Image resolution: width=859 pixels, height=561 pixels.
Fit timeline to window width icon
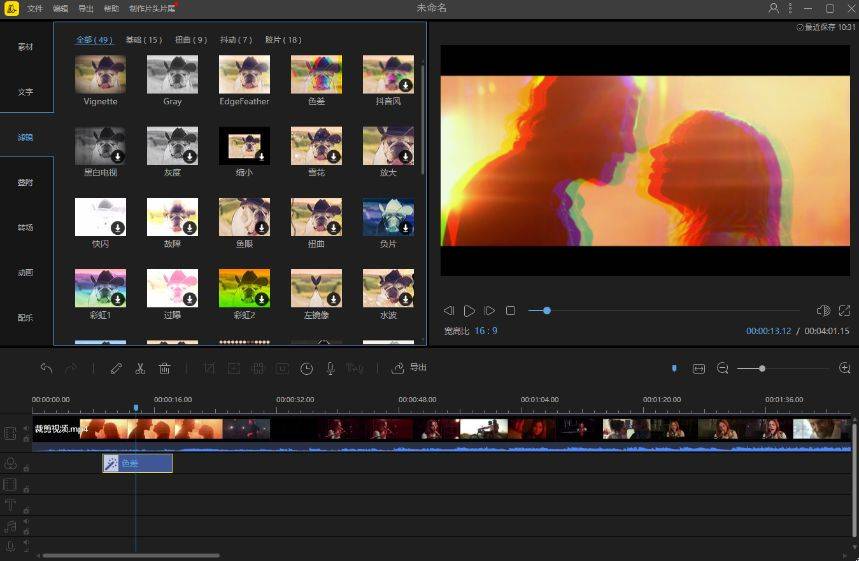click(x=698, y=369)
